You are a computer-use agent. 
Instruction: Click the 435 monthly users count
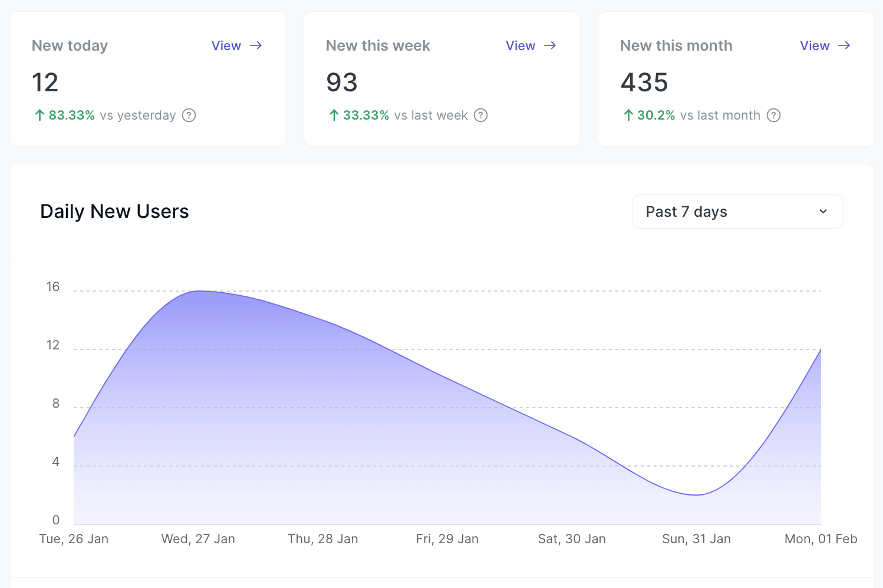coord(644,82)
